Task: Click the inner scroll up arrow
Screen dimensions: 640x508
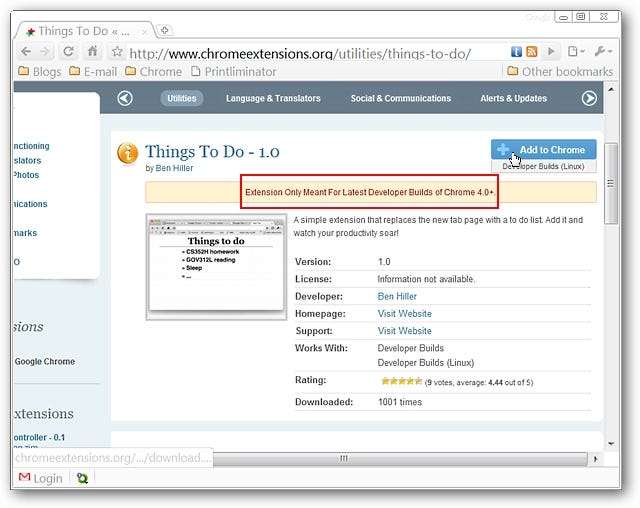Action: click(x=611, y=89)
